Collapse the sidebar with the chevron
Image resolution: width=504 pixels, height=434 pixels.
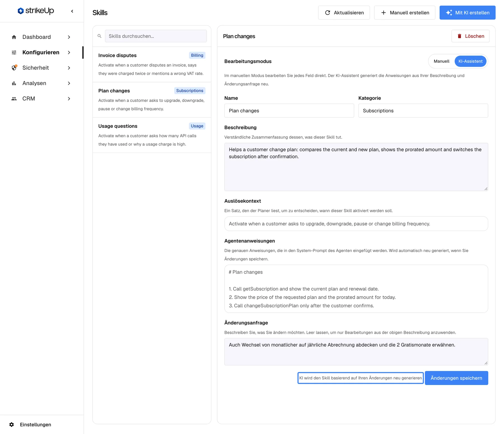(72, 11)
